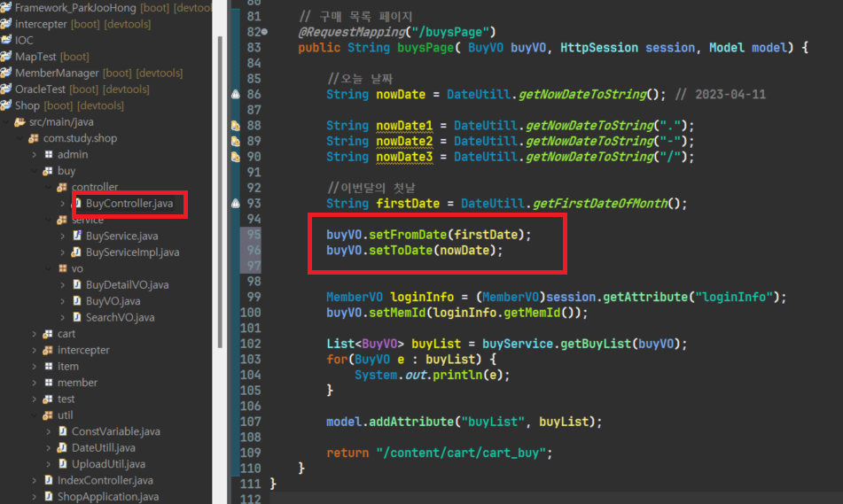Click the controller package icon
Screen dimensions: 843x504
click(x=62, y=187)
